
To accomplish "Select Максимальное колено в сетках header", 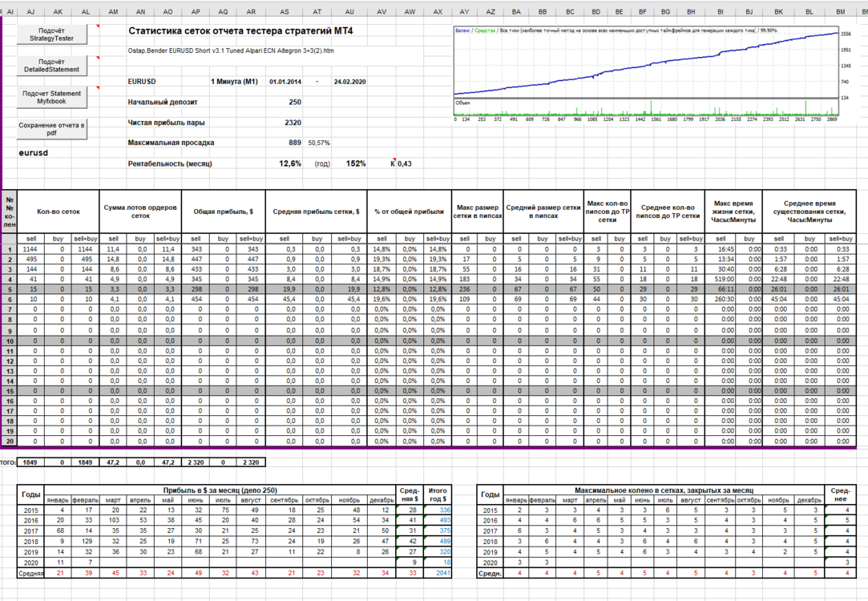I will pyautogui.click(x=664, y=490).
